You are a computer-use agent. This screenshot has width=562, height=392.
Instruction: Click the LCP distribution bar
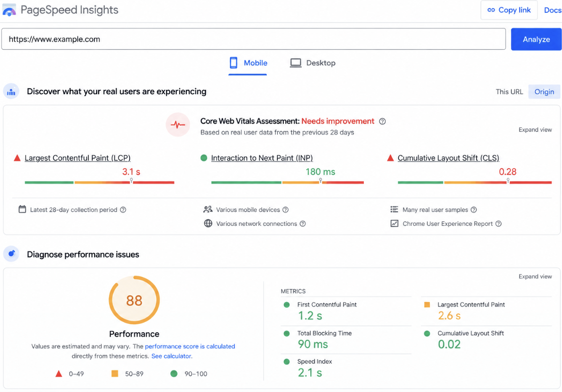[100, 182]
